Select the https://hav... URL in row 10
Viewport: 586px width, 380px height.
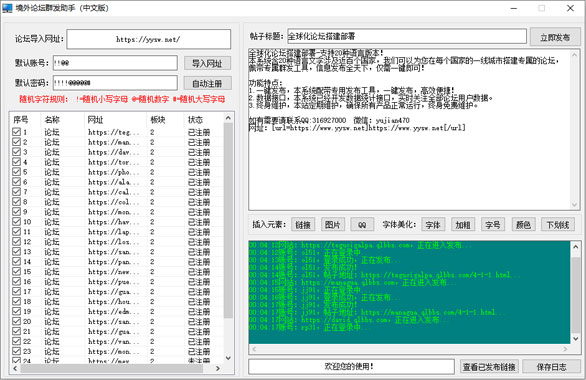click(x=114, y=222)
